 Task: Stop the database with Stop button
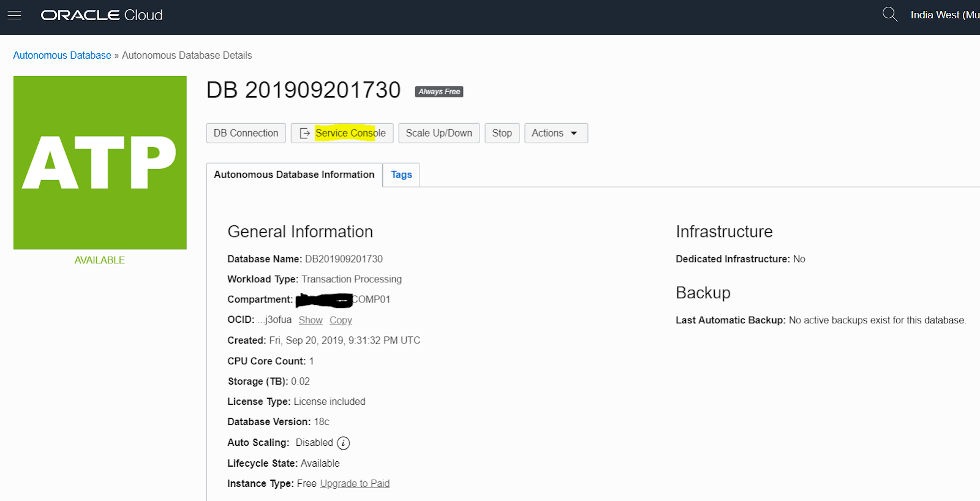(x=502, y=133)
